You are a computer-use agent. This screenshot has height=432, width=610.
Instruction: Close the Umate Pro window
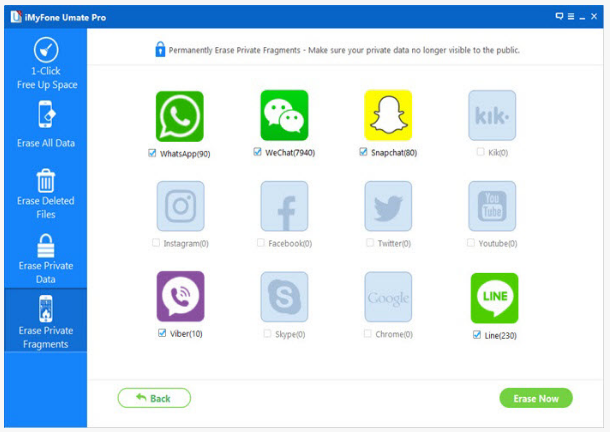coord(594,16)
